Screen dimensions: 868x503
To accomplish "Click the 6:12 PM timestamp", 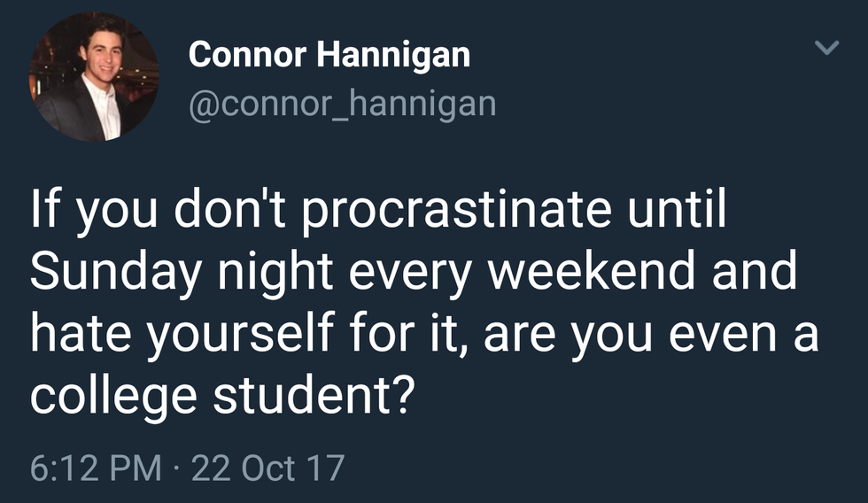I will click(x=96, y=467).
